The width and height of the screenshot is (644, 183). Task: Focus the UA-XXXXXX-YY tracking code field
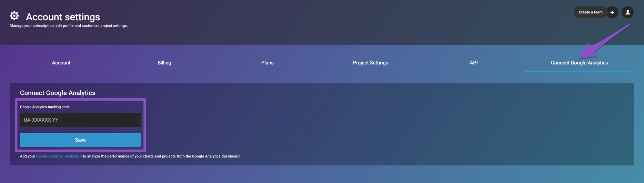coord(80,120)
